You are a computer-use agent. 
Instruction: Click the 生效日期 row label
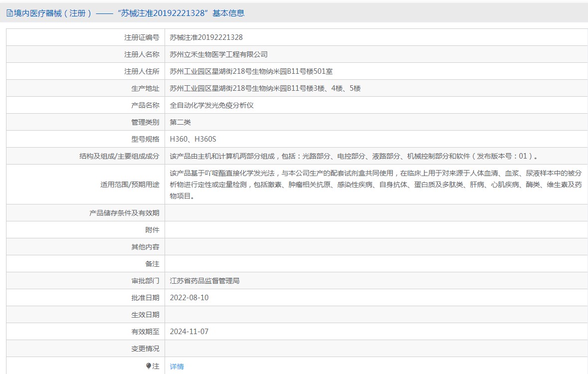145,315
